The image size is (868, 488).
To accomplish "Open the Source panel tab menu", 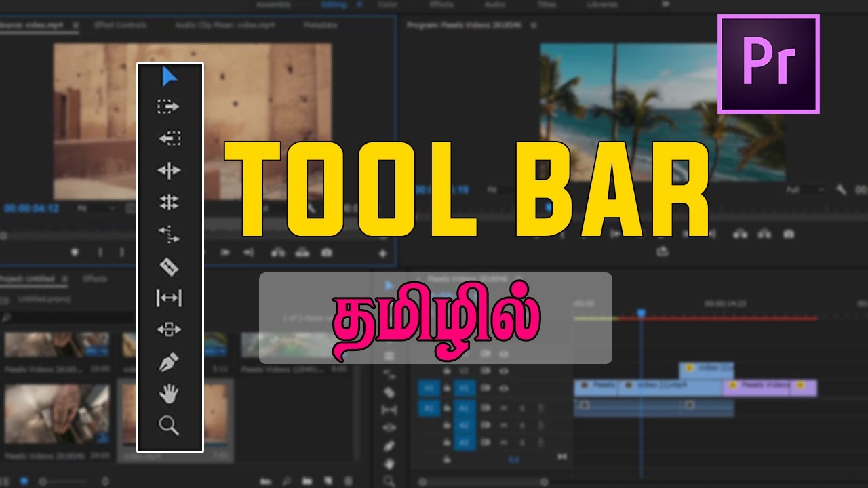I will (x=75, y=24).
